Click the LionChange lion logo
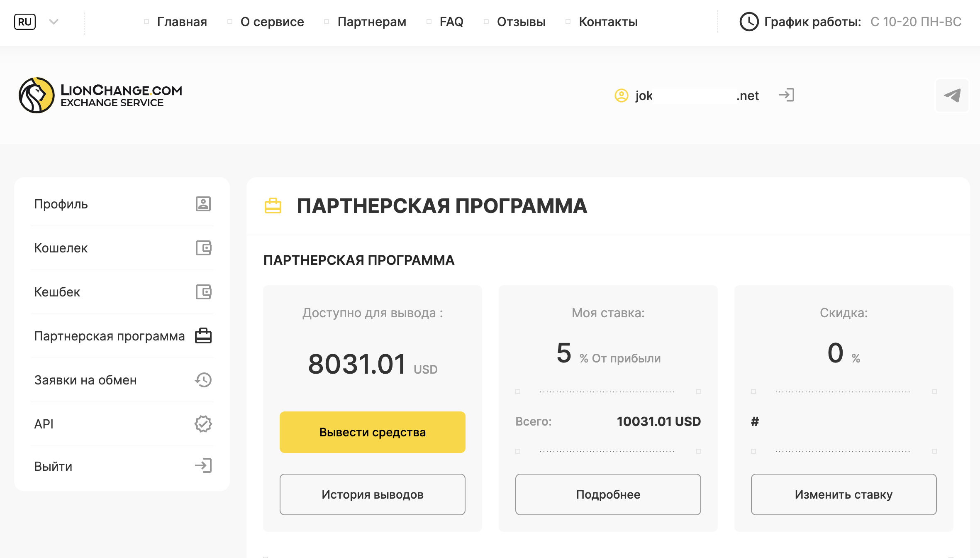 pos(37,95)
